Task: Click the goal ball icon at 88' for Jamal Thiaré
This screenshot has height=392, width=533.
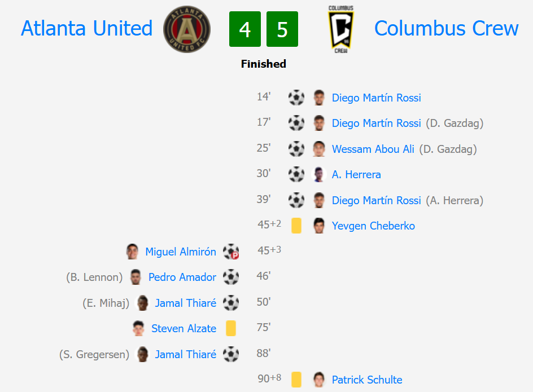Action: click(231, 354)
